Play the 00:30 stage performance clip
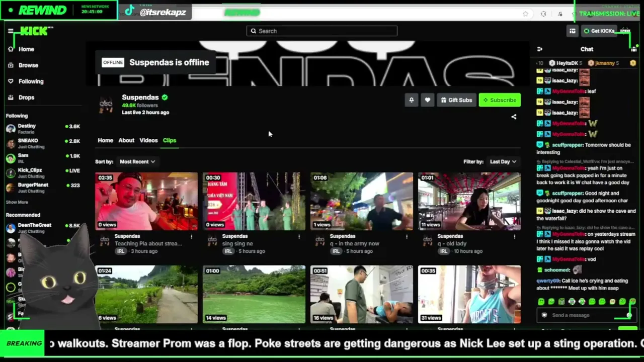Viewport: 644px width, 362px height. 254,201
